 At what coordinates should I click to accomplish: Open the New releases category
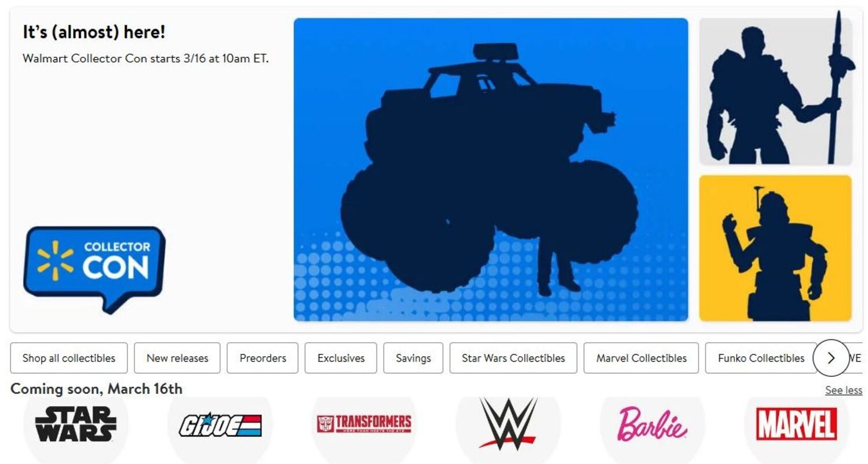(177, 358)
